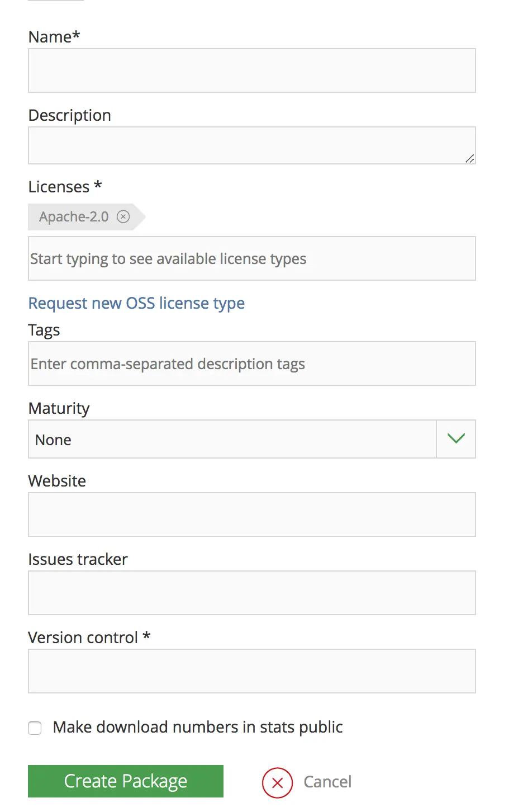This screenshot has height=812, width=523.
Task: Select the Apache-2.0 license chip text
Action: pos(74,217)
